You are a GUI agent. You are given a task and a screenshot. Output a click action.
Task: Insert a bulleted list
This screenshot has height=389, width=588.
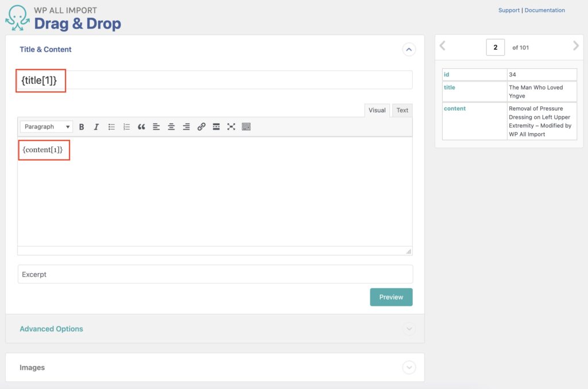111,127
